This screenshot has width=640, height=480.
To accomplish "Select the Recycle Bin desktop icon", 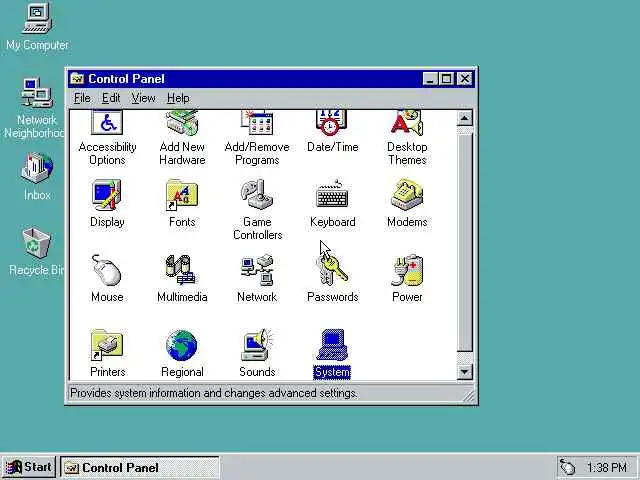I will 37,243.
